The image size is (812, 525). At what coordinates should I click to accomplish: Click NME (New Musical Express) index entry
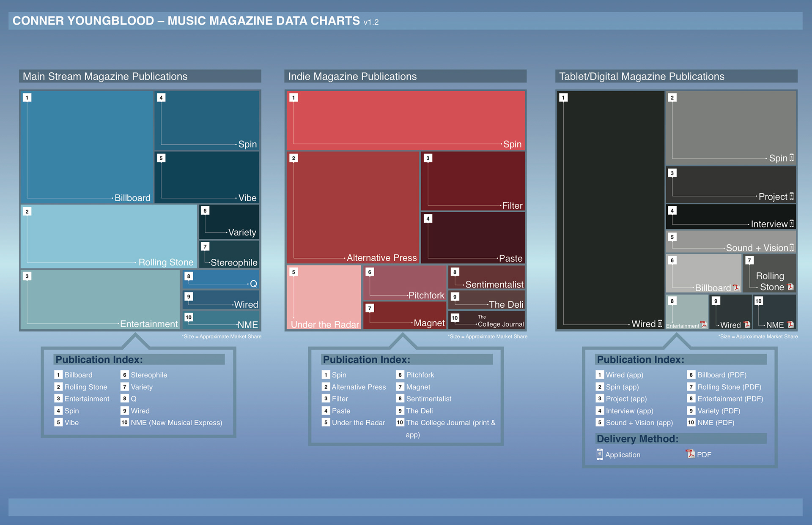tap(176, 423)
